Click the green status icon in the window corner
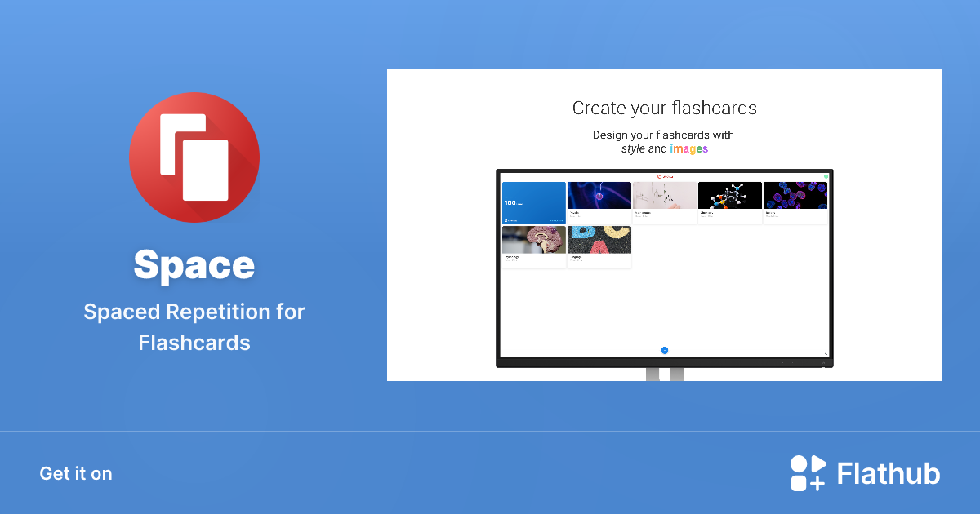 pos(826,176)
